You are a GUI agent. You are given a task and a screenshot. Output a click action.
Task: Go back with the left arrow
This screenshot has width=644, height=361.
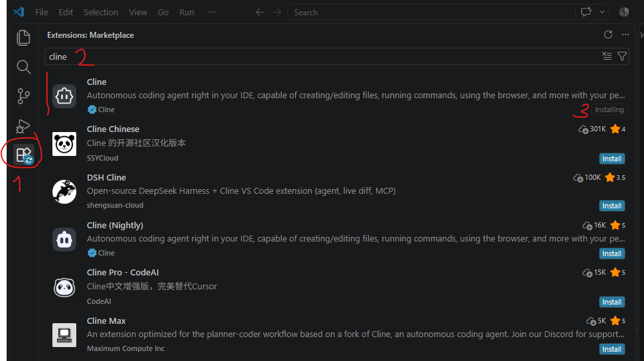[x=259, y=13]
